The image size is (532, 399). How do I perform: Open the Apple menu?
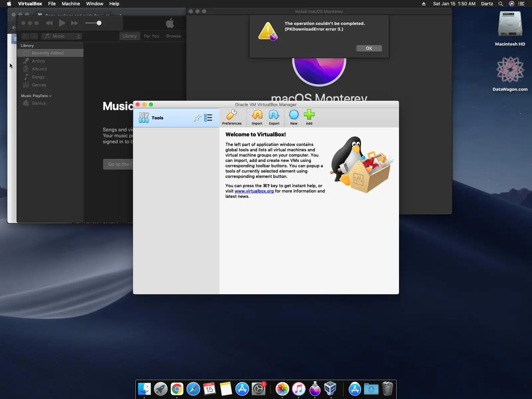(x=9, y=4)
